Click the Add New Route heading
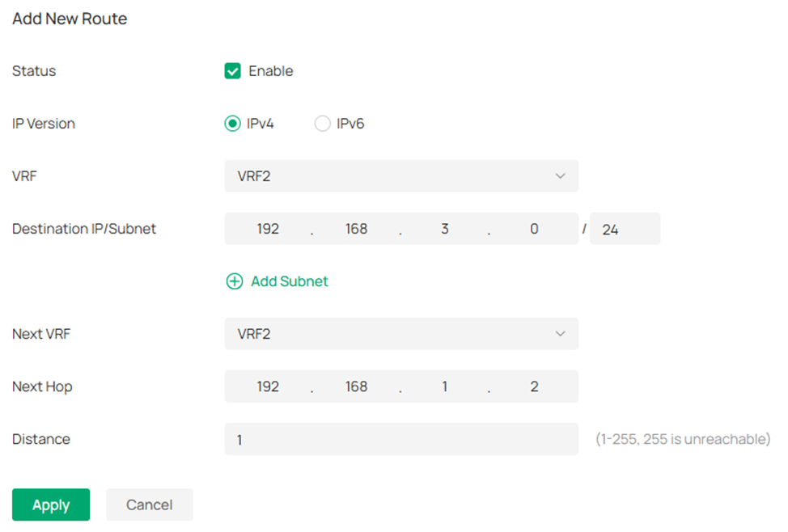The image size is (788, 532). click(x=69, y=19)
